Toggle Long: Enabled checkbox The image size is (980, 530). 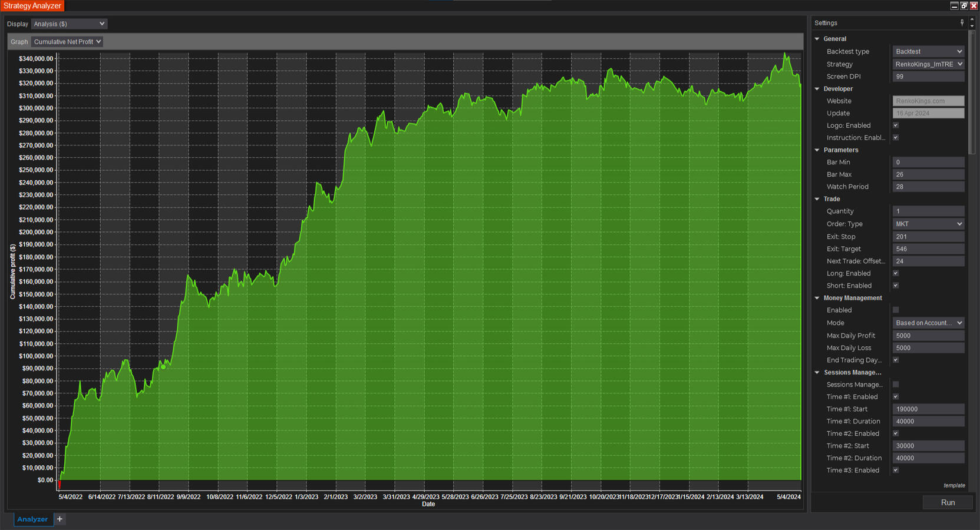tap(896, 273)
